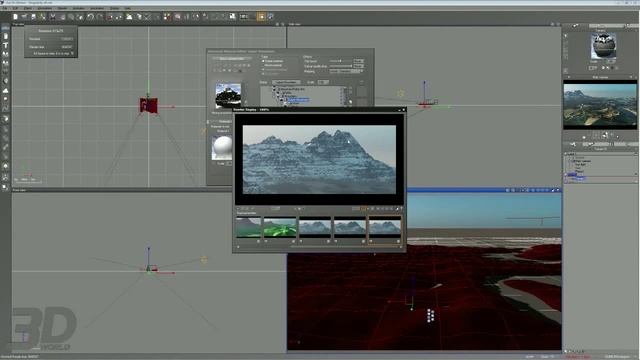
Task: Open the Object menu
Action: [x=28, y=8]
